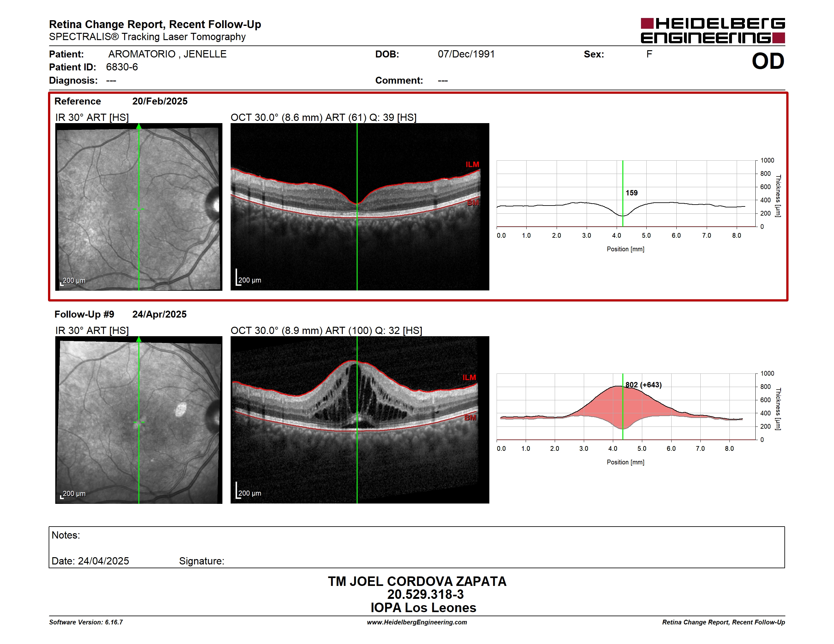Click the Follow-Up OCT B-scan with edema
The image size is (834, 644).
tap(360, 420)
